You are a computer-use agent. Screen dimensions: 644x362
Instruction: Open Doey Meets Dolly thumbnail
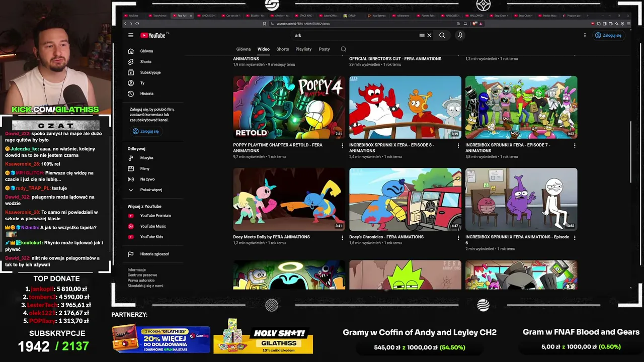pos(289,199)
